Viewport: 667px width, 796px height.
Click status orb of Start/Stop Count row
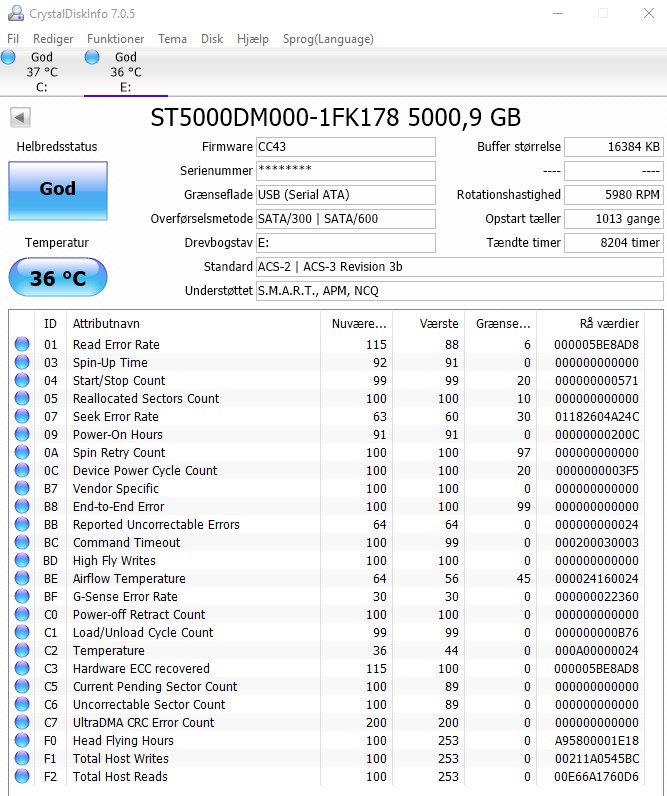coord(22,380)
